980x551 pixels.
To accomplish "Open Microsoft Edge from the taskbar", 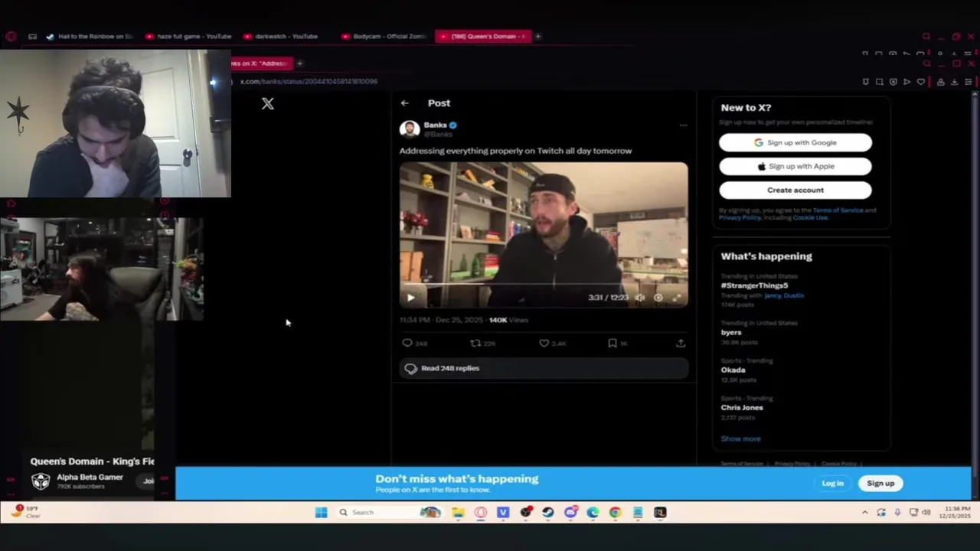I will [593, 513].
